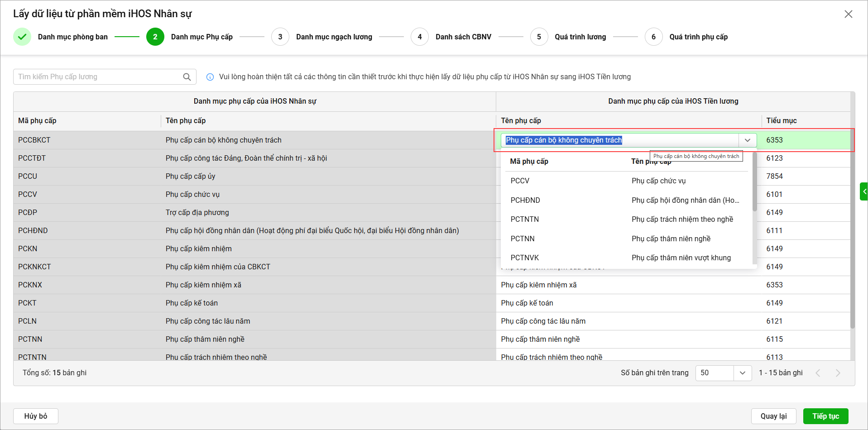Click Phụ cấp kế toán in Tiền lương column
868x430 pixels.
(x=527, y=303)
